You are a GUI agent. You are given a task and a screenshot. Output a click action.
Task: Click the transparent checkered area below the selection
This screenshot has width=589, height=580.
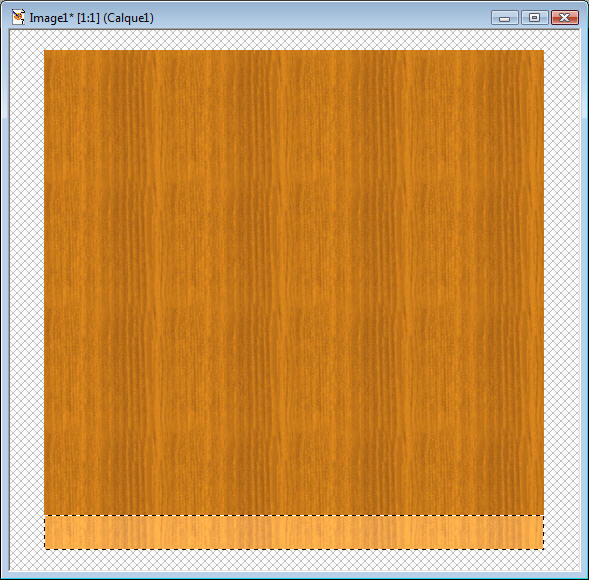[x=294, y=560]
